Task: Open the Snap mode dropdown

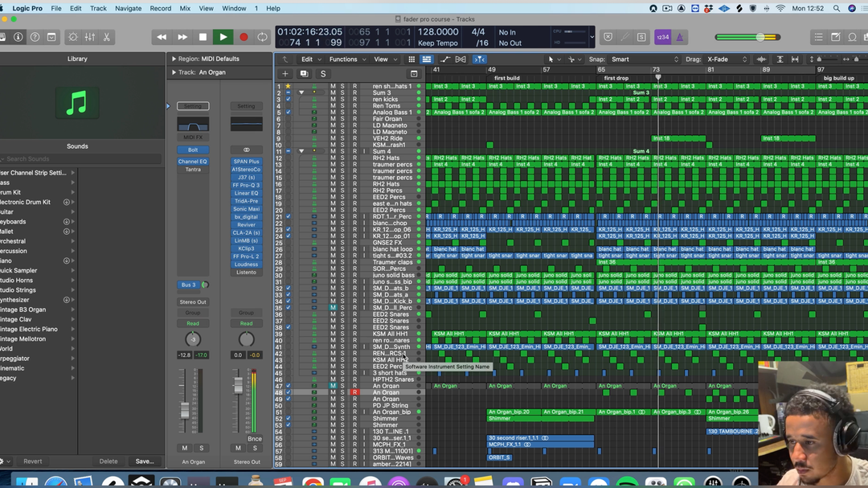Action: pos(643,59)
